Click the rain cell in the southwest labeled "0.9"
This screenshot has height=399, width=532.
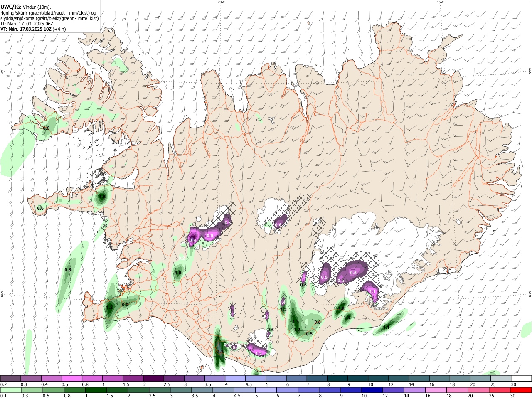125,305
